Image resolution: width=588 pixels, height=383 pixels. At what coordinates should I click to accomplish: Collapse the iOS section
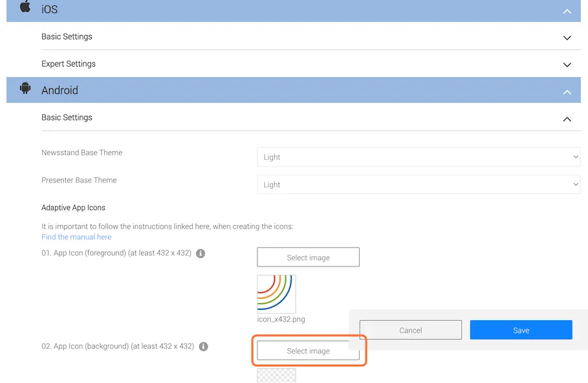click(567, 12)
